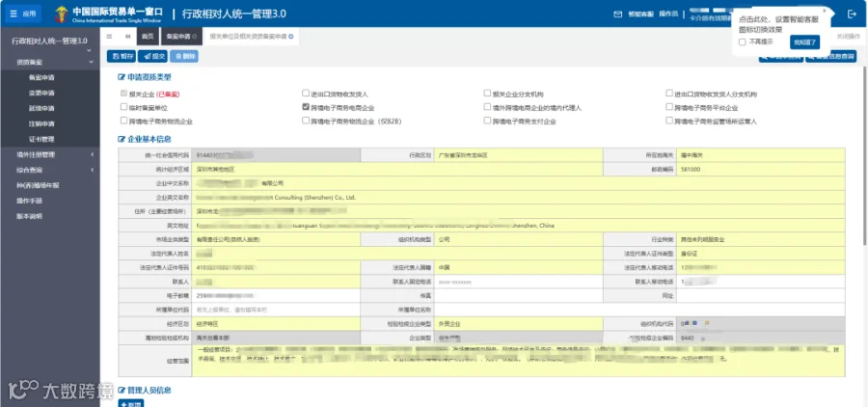
Task: Open the 法定代表人国籍 field showing 中国
Action: click(518, 267)
